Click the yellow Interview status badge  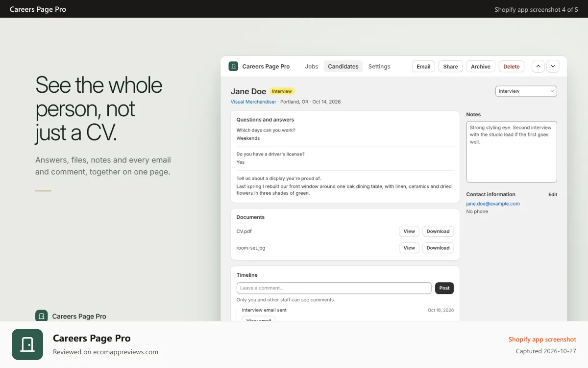point(282,91)
